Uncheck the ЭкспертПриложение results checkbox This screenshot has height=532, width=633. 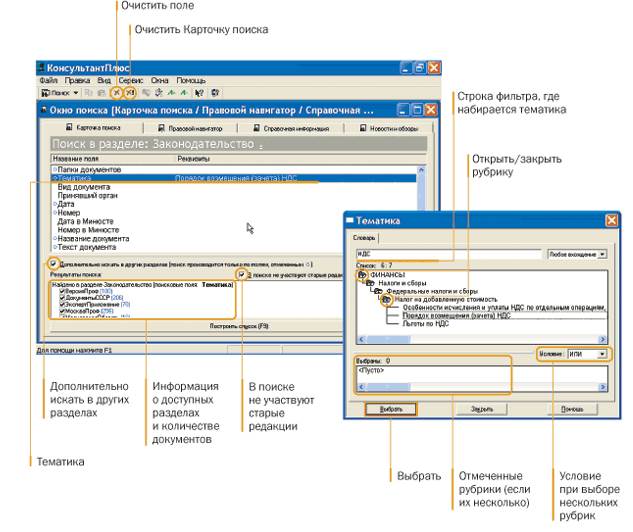62,304
